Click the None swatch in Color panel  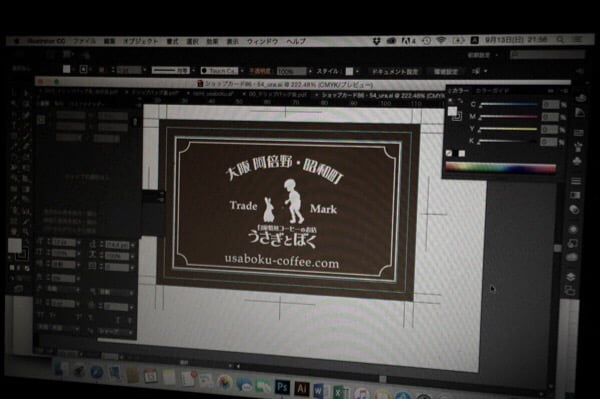tap(449, 153)
